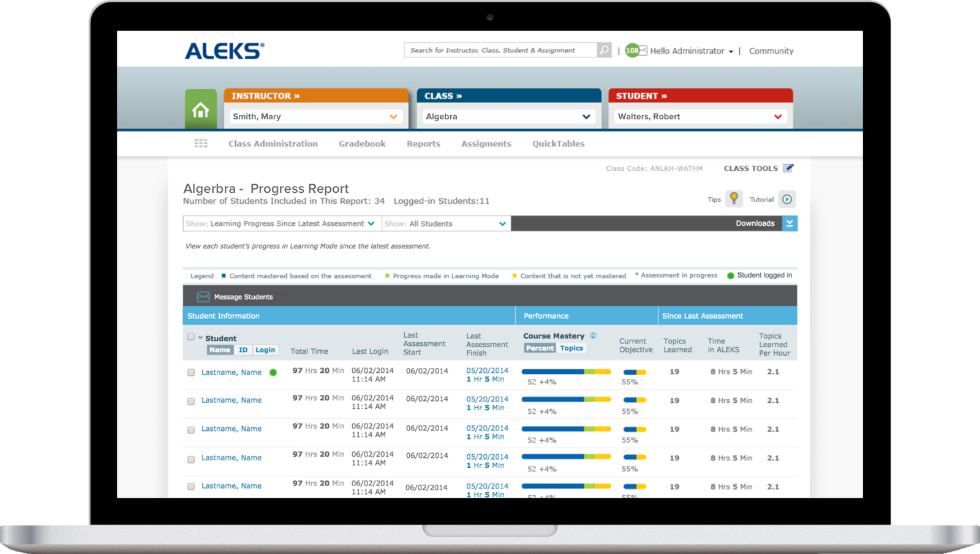Check the fourth student row checkbox

[x=191, y=459]
